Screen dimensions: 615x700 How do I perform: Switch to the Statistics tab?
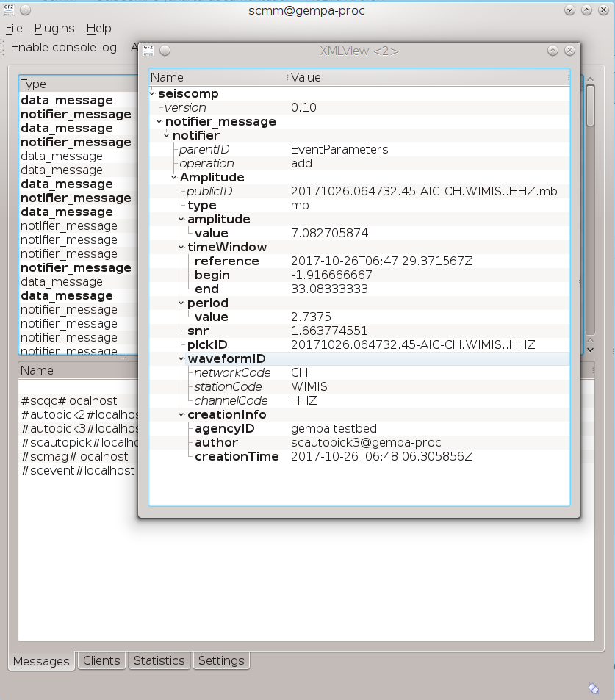pos(159,660)
